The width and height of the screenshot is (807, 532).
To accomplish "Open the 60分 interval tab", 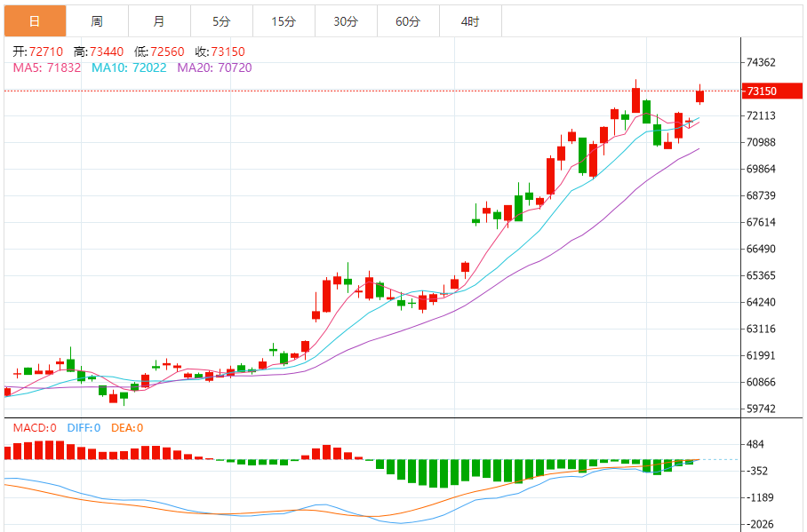I will (x=409, y=21).
